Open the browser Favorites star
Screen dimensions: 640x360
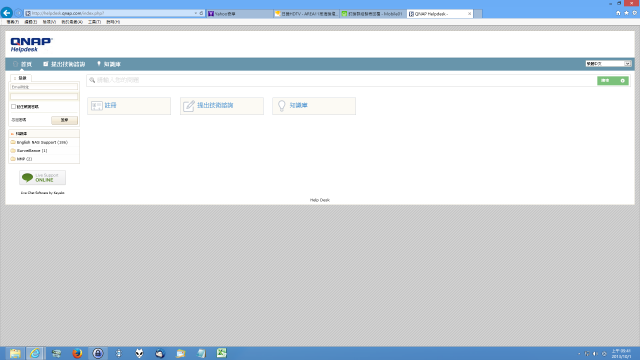click(626, 13)
